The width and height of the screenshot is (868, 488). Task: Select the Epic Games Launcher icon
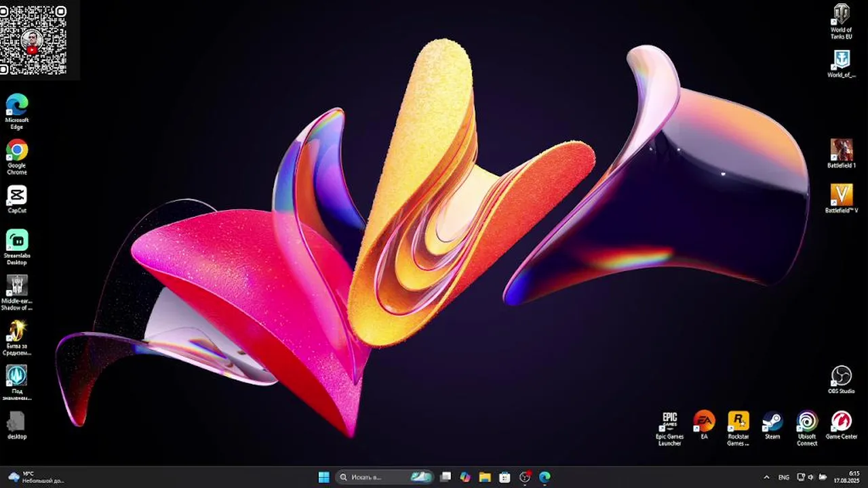tap(670, 428)
